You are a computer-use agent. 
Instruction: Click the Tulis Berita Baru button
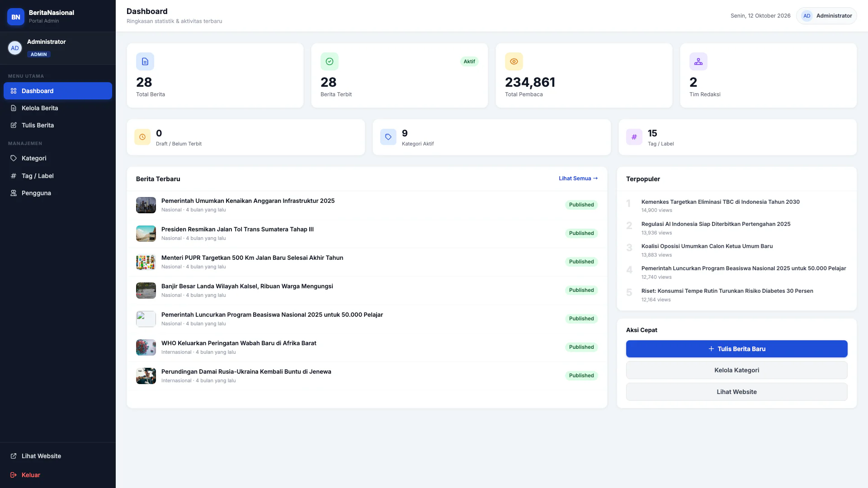737,349
